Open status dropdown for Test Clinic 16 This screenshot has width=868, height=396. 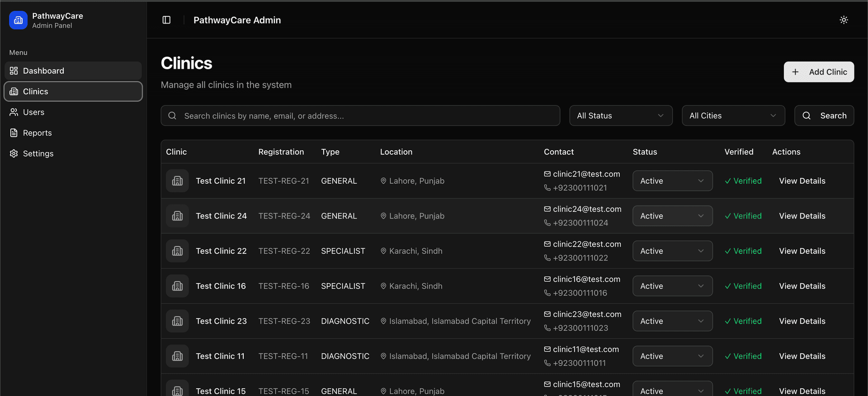pos(673,286)
